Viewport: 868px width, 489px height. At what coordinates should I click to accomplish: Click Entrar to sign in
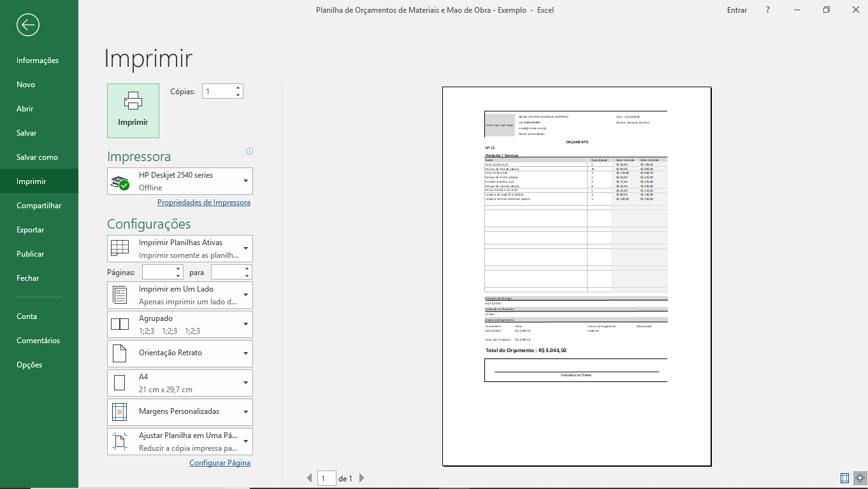[x=737, y=10]
